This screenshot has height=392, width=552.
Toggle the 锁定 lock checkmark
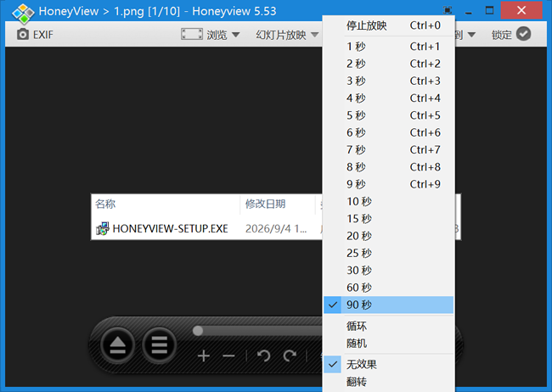523,34
